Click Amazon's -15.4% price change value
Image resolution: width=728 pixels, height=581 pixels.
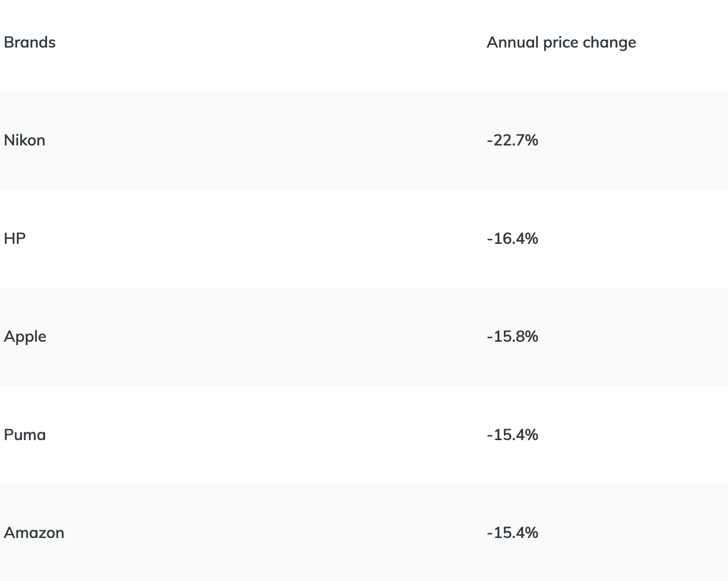tap(512, 533)
